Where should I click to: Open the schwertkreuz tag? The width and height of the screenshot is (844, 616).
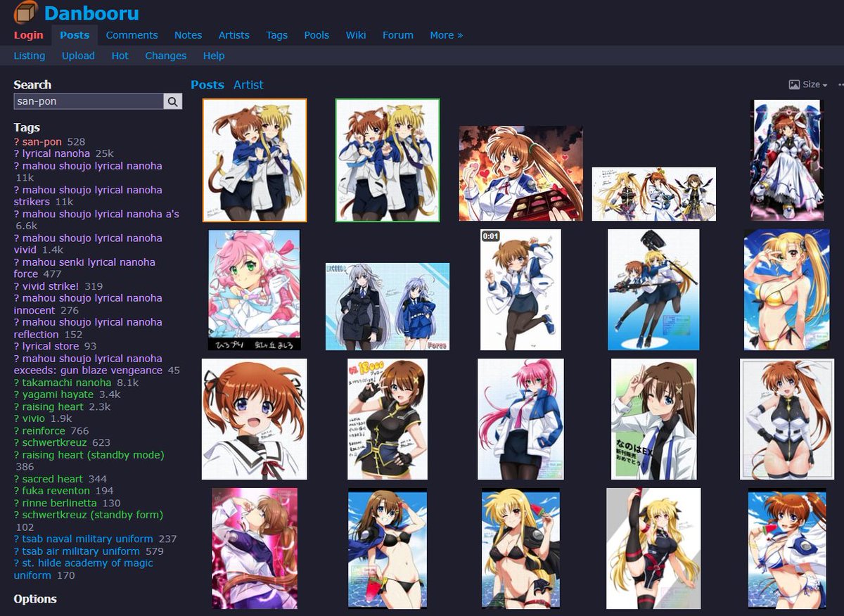pos(54,442)
